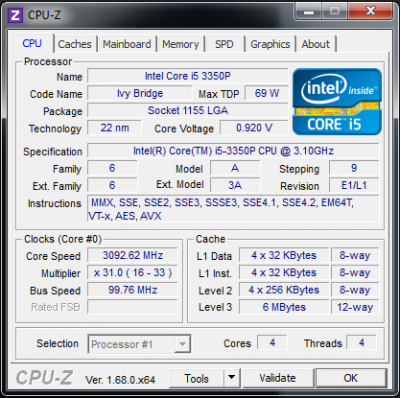Click the Cores count value 4

click(x=272, y=343)
